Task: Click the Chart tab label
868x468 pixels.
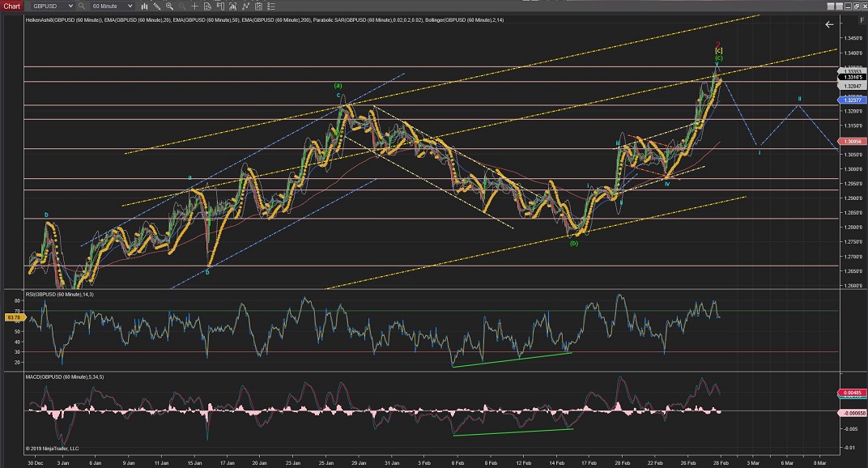Action: [11, 6]
